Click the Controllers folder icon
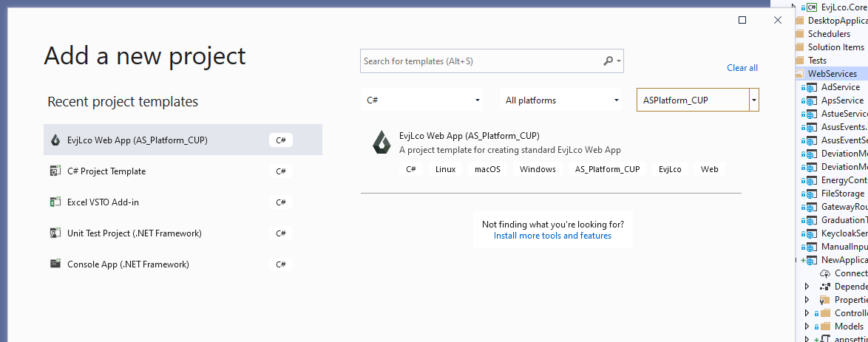 pos(825,313)
